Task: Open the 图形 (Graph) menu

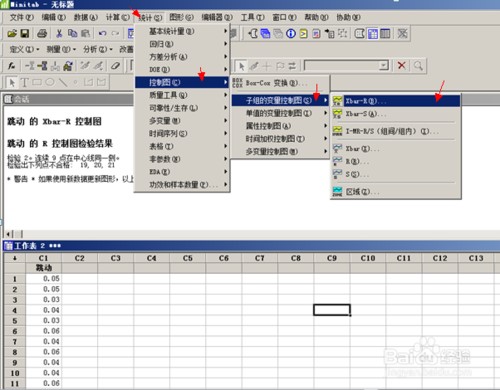Action: coord(181,17)
